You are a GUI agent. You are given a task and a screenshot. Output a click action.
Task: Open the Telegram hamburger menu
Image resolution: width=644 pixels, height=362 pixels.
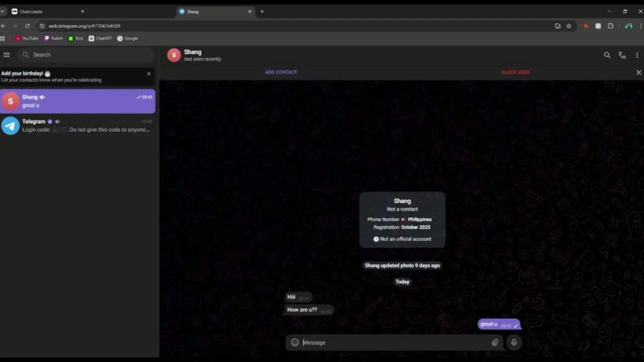(x=7, y=54)
